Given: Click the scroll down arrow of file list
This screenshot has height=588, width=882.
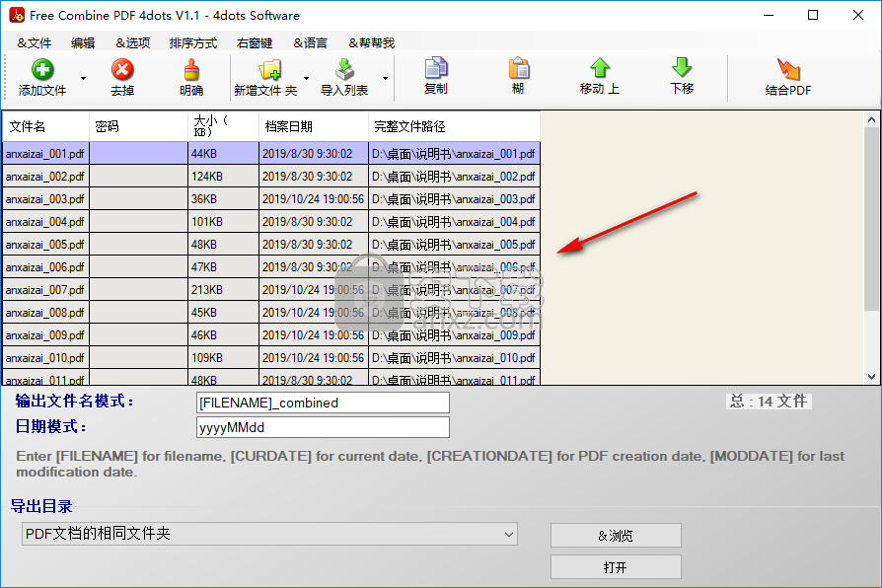Looking at the screenshot, I should [871, 377].
